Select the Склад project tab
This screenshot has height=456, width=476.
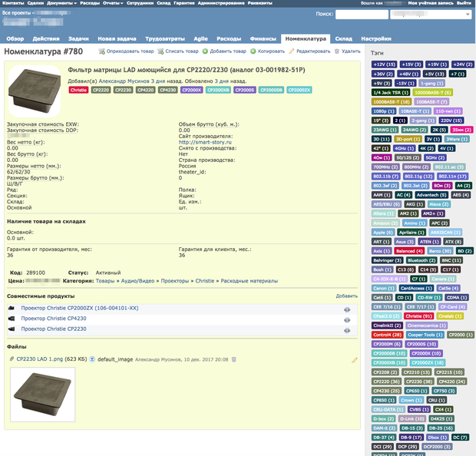(344, 38)
